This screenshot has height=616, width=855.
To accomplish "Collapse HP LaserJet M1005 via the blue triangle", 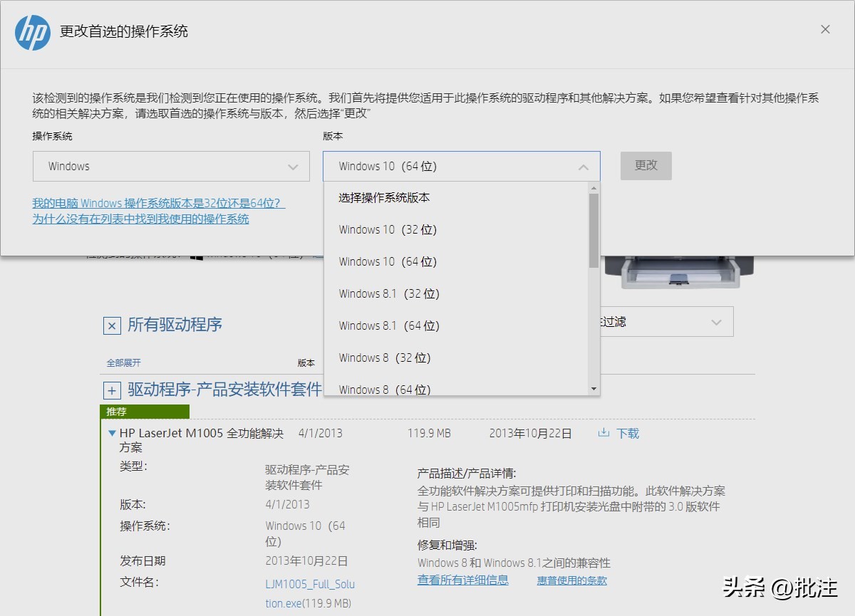I will click(113, 433).
